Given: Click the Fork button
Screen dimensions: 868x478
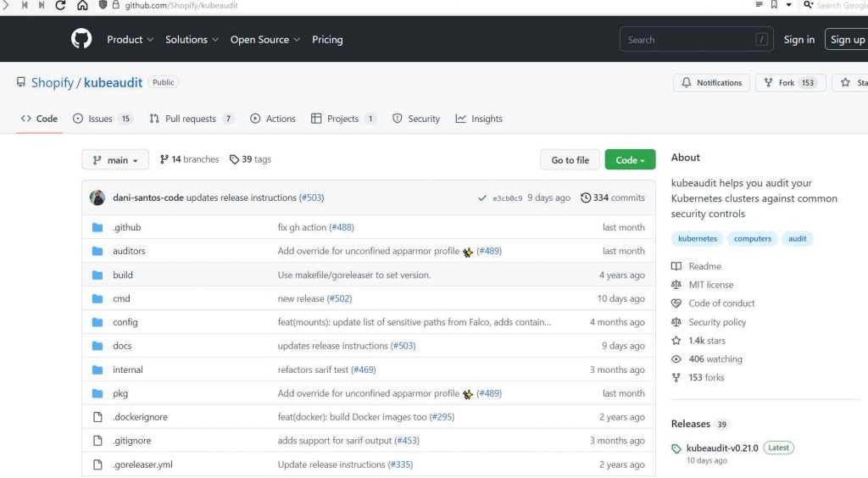Looking at the screenshot, I should click(x=791, y=82).
